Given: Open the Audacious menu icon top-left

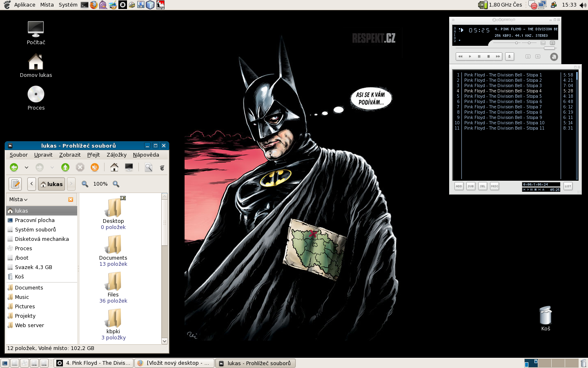Looking at the screenshot, I should (453, 20).
